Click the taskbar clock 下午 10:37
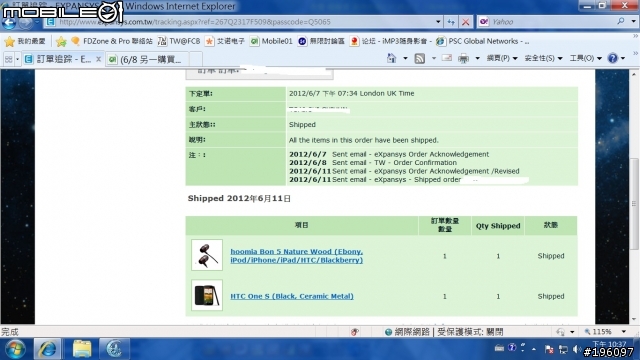 pos(609,344)
